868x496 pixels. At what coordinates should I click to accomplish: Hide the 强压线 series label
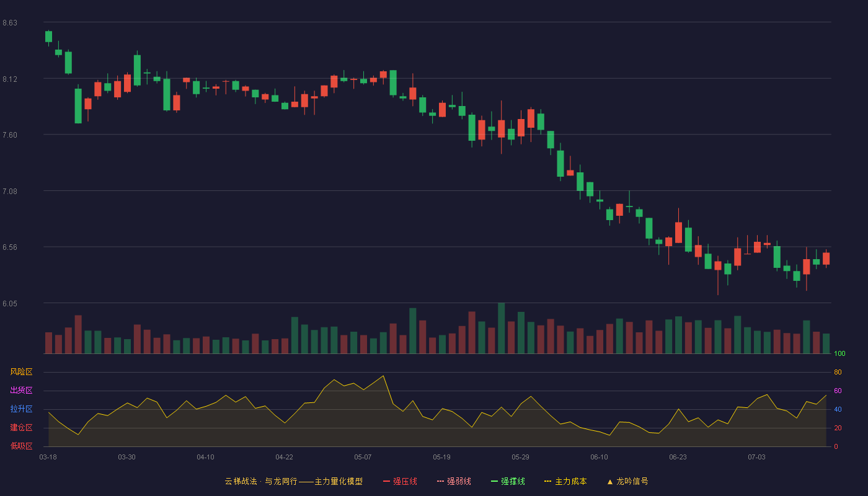tap(405, 481)
